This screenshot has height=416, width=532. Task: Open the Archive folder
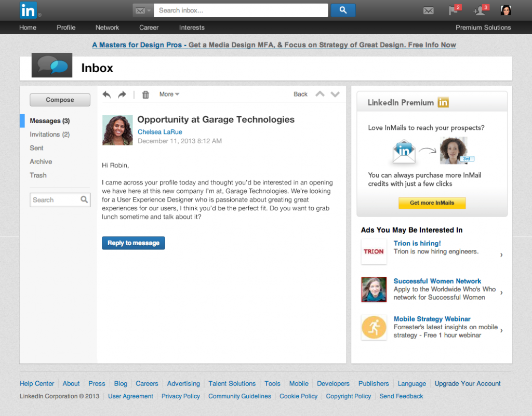(x=41, y=162)
